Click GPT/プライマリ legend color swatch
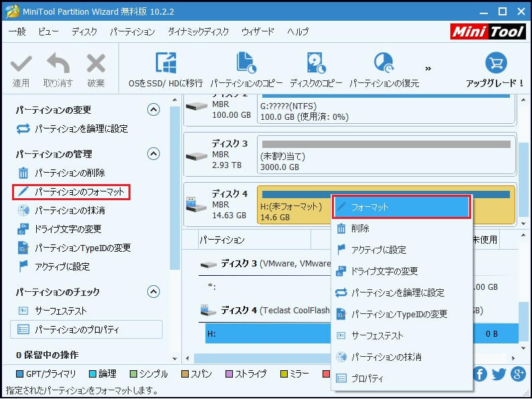 click(x=19, y=374)
